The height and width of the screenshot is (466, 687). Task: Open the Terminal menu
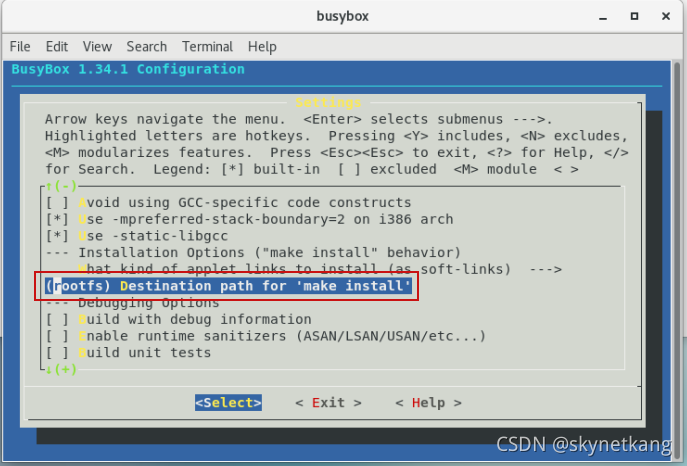(207, 46)
